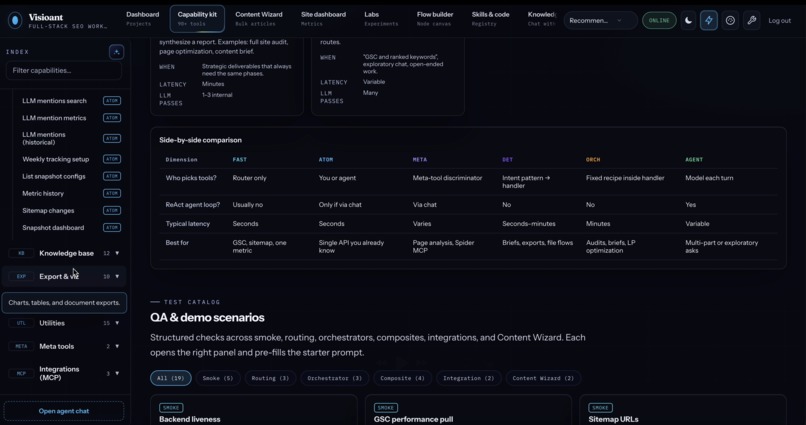Click the EXP badge icon

21,276
